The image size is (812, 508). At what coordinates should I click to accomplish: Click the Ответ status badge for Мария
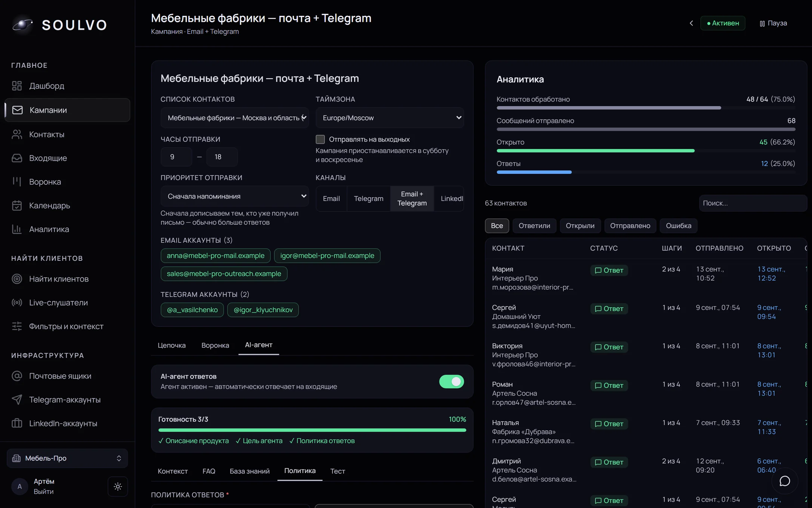(x=609, y=270)
